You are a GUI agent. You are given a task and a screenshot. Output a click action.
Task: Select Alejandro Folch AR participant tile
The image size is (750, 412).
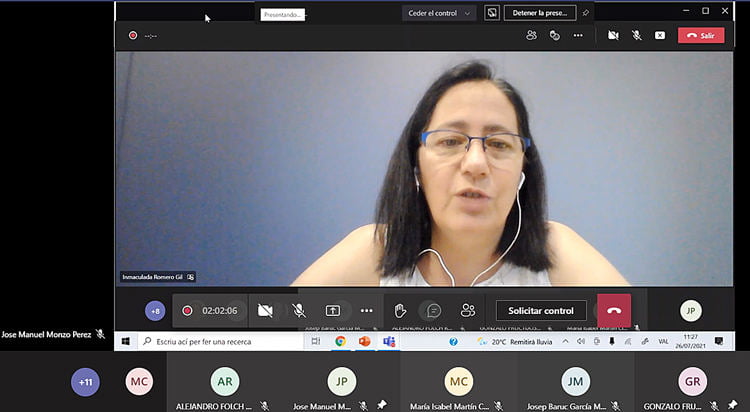[225, 381]
